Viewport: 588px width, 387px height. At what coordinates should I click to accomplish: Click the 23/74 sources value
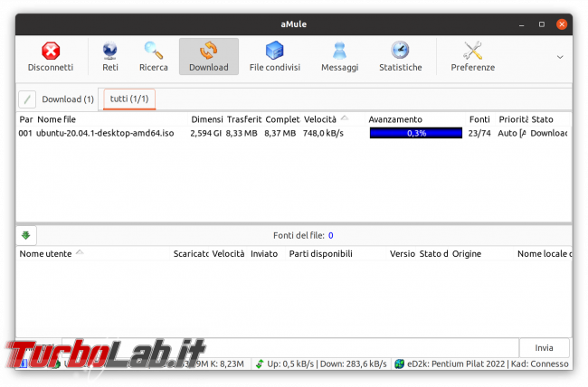(479, 133)
